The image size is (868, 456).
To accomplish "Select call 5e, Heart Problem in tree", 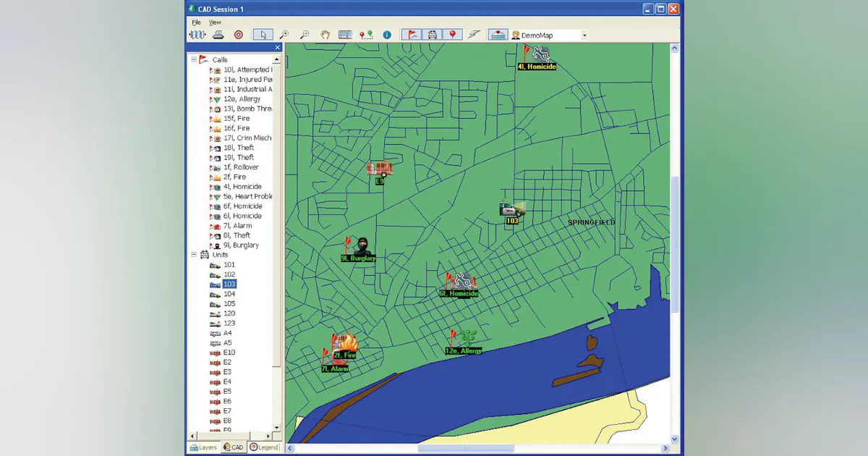I will 242,196.
